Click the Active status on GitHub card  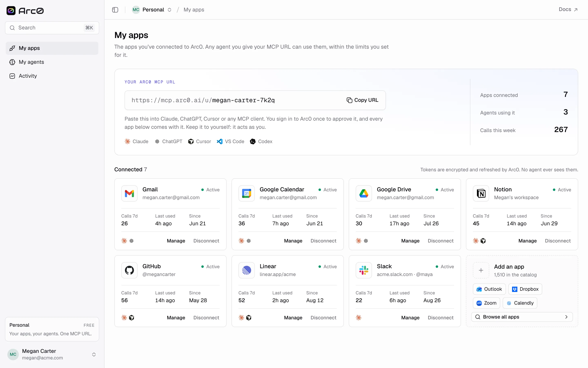tap(210, 267)
